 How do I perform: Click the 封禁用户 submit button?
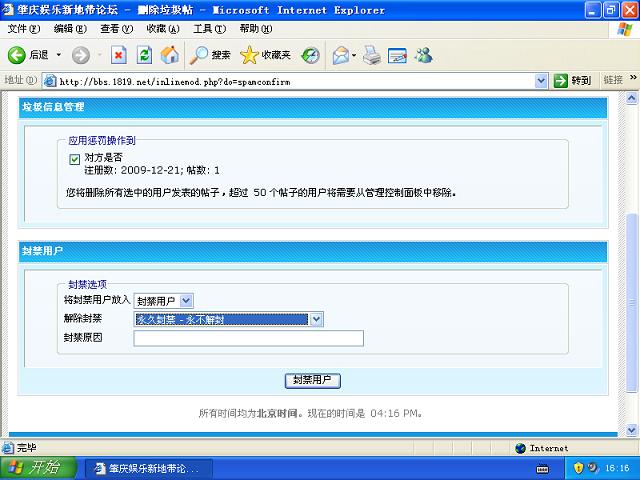click(x=314, y=380)
